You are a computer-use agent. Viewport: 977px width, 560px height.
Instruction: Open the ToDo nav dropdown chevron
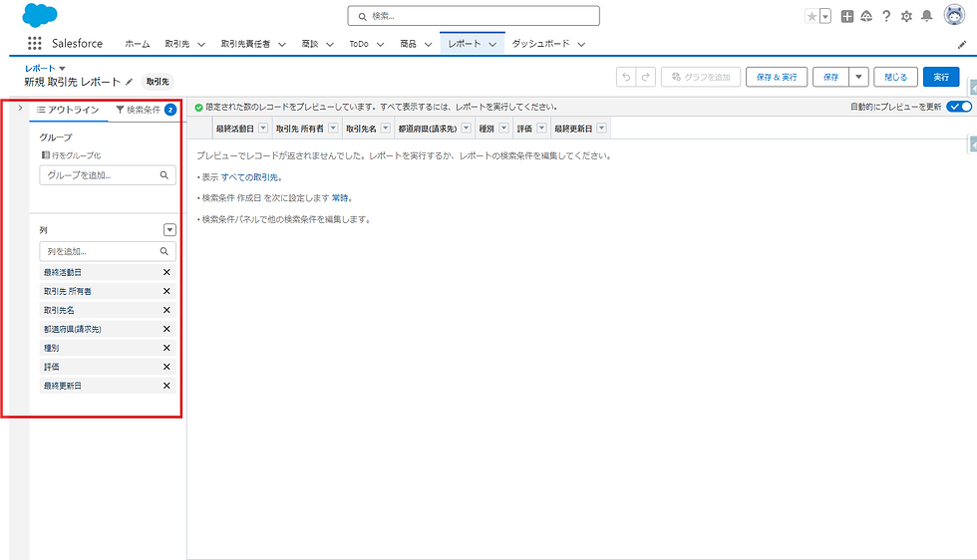click(x=380, y=44)
